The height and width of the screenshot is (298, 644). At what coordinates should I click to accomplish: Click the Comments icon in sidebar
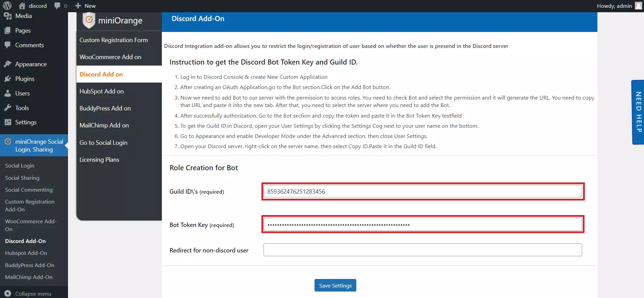click(x=8, y=45)
